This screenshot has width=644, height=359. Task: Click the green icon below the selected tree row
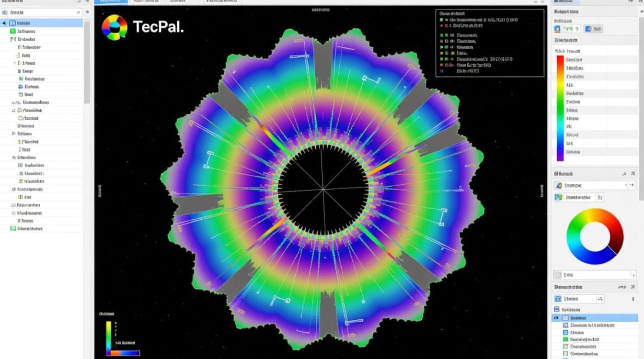12,31
